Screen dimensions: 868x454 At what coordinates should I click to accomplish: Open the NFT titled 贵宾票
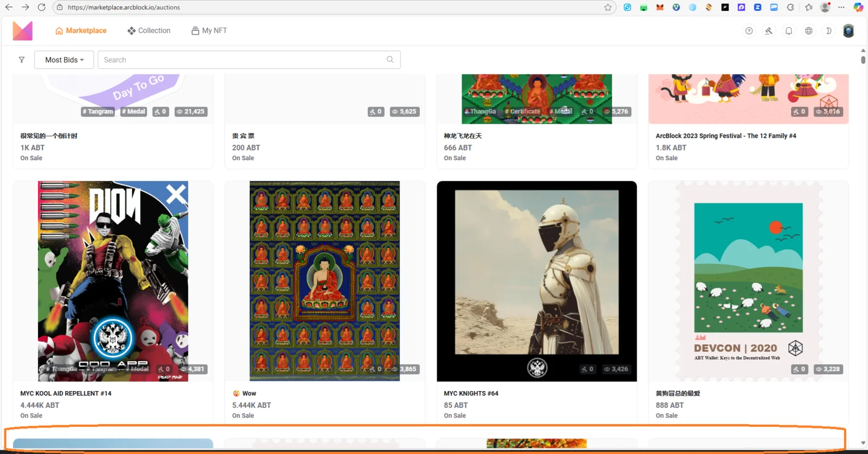tap(243, 136)
